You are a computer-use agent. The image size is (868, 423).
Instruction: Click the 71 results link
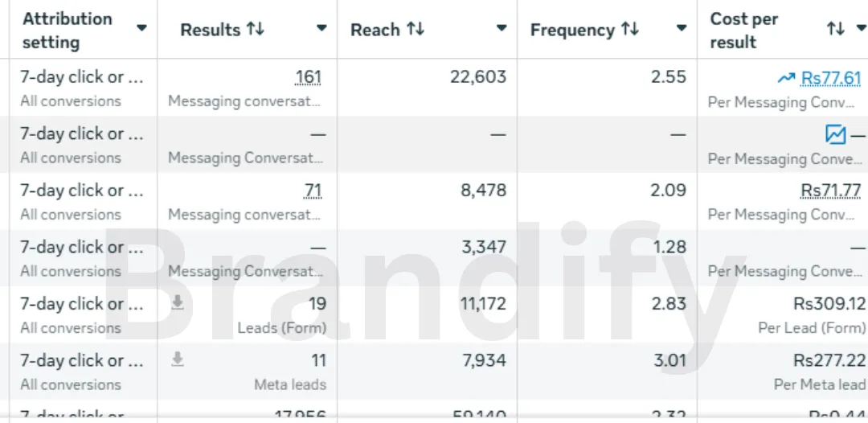[x=312, y=191]
